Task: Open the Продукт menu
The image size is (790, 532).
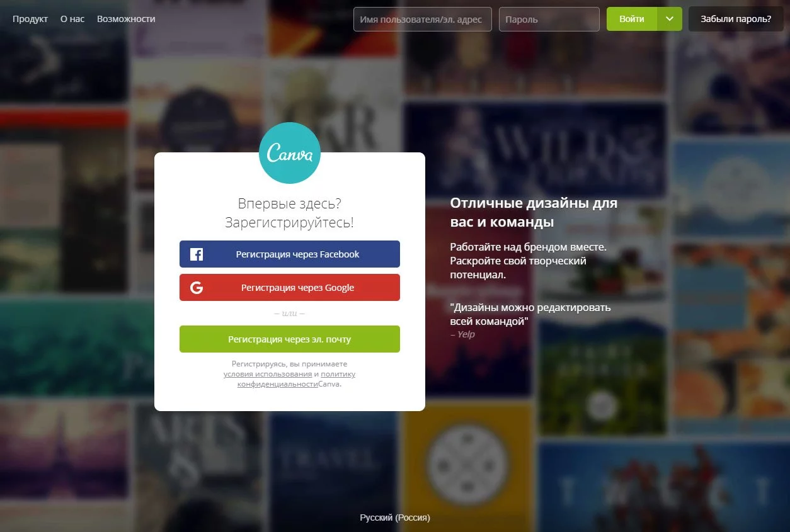Action: point(30,19)
